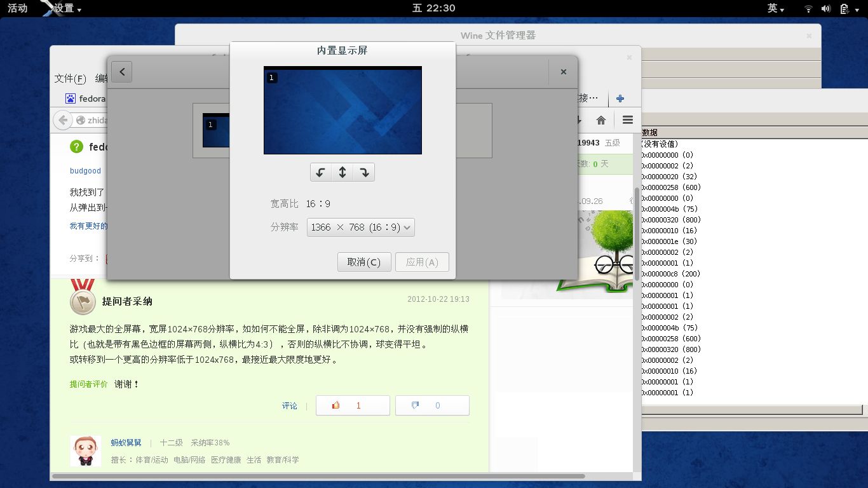Flip the display upside down
This screenshot has height=488, width=868.
(x=342, y=172)
